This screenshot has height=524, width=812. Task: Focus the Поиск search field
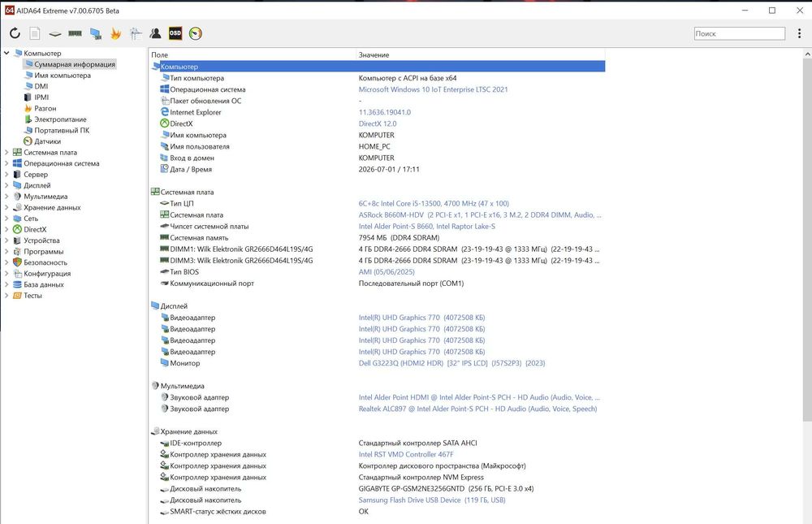[740, 33]
